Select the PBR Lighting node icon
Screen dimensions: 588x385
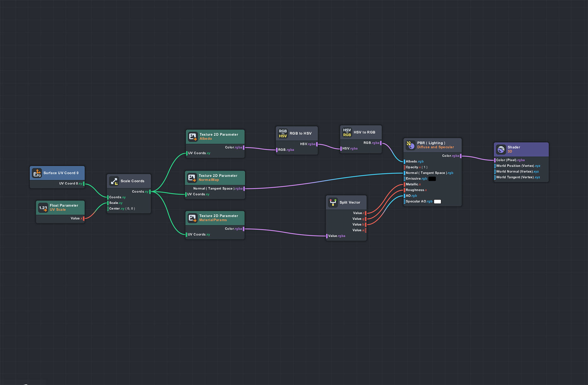(410, 145)
